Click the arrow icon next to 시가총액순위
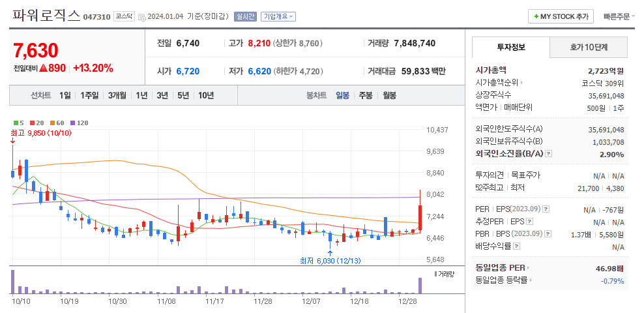 coord(521,83)
